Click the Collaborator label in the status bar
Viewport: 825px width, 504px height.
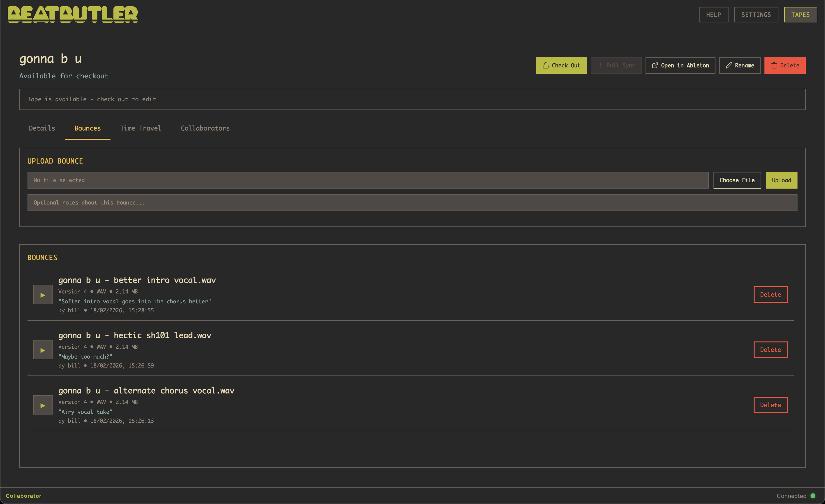[23, 496]
